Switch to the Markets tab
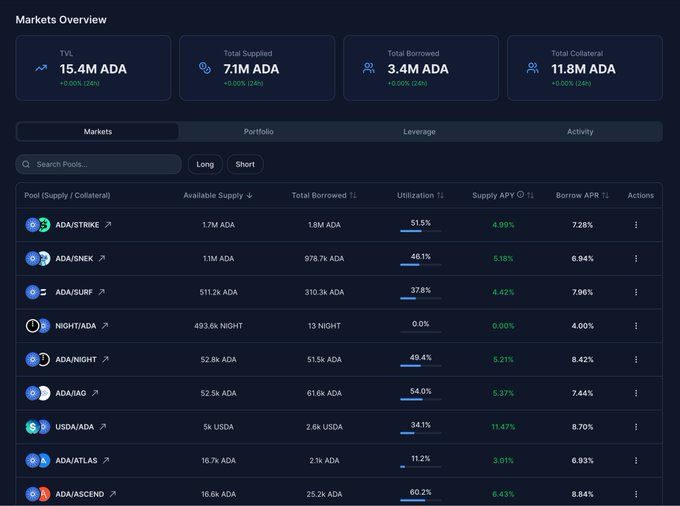The width and height of the screenshot is (680, 506). 98,131
